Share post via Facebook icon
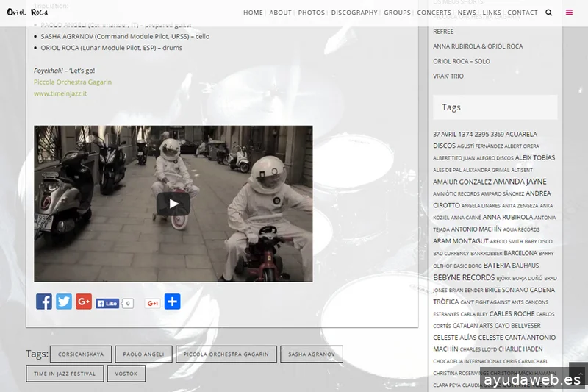This screenshot has height=392, width=588. tap(44, 302)
